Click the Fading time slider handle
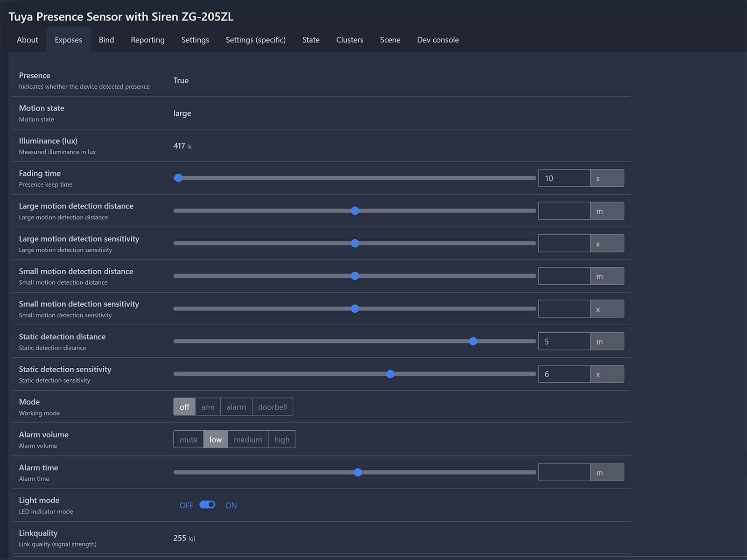This screenshot has width=747, height=560. pyautogui.click(x=178, y=178)
